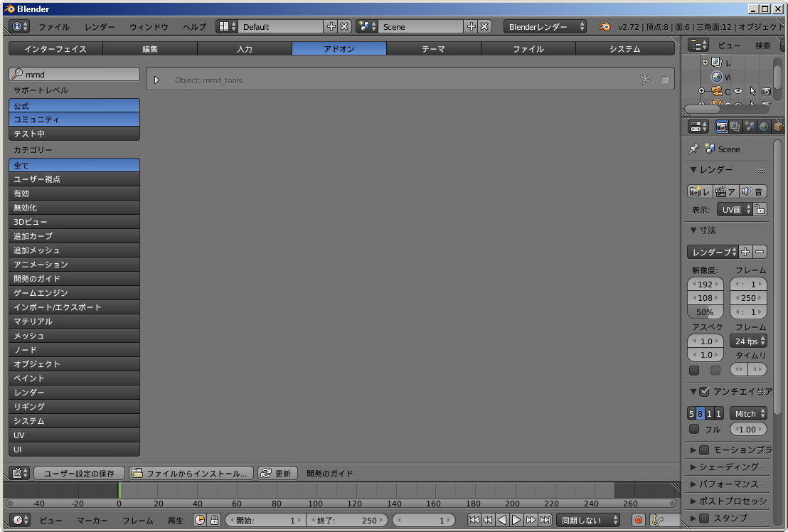Open the timeline editor type selector
Viewport: 788px width, 532px height.
tap(21, 520)
